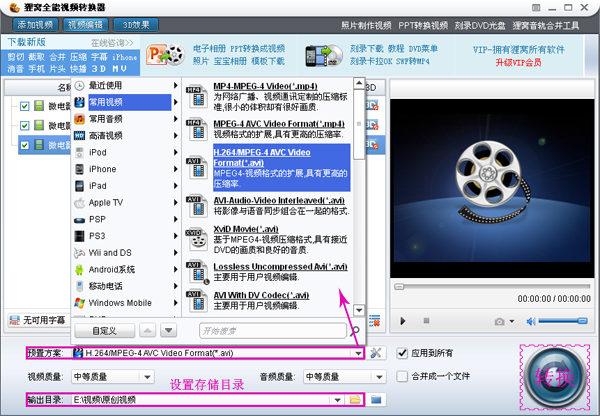
Task: Select 最近使用 menu category
Action: [126, 85]
